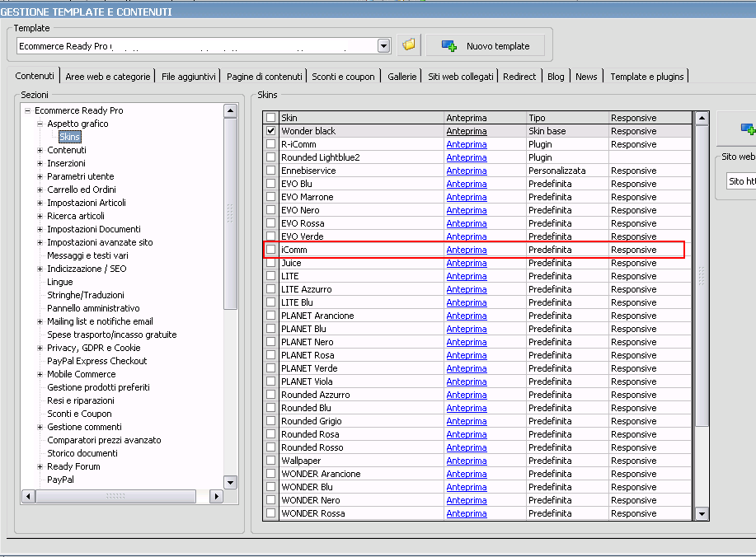Click the Sezioni tree scroll-up arrow
The width and height of the screenshot is (756, 557).
click(x=230, y=110)
